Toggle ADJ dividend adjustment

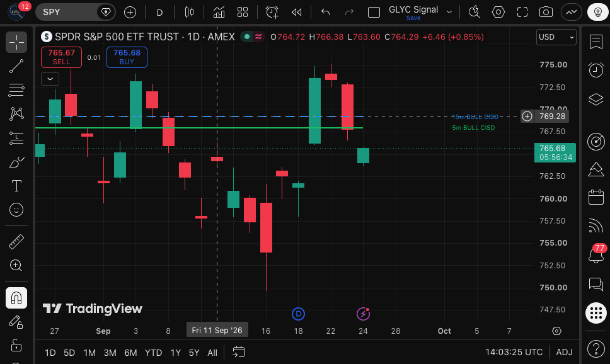coord(564,352)
